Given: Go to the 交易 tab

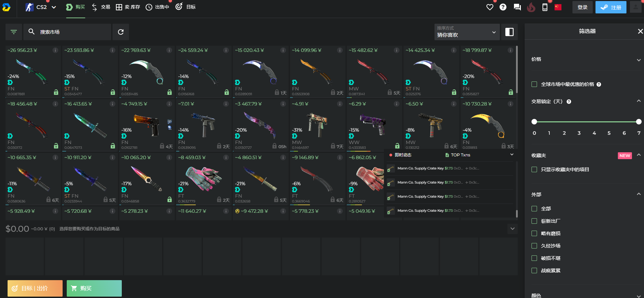Looking at the screenshot, I should tap(101, 7).
